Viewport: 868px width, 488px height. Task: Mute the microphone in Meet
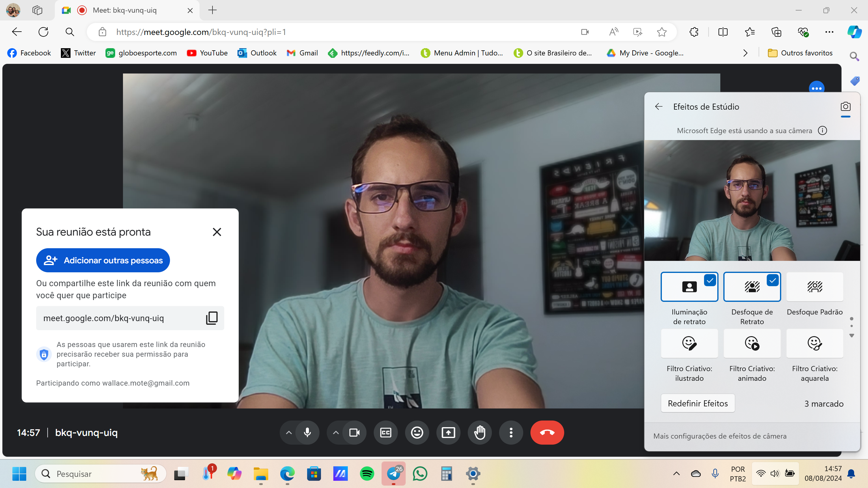[x=307, y=433]
